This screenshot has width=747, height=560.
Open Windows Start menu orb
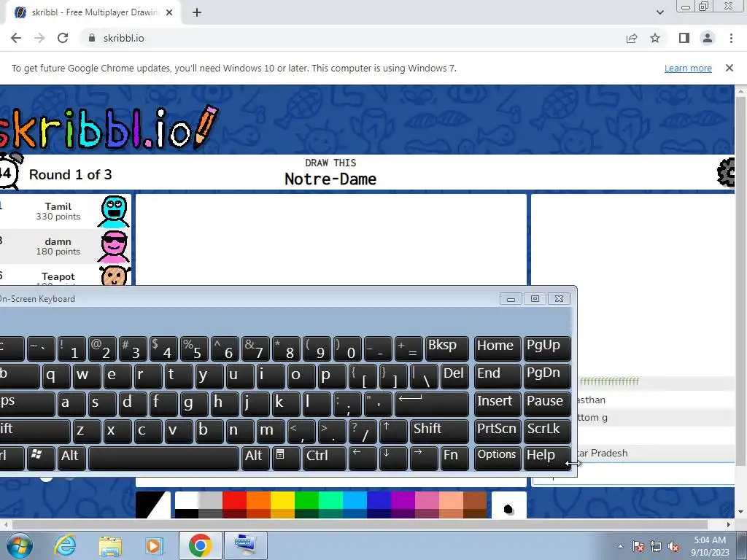pyautogui.click(x=18, y=545)
